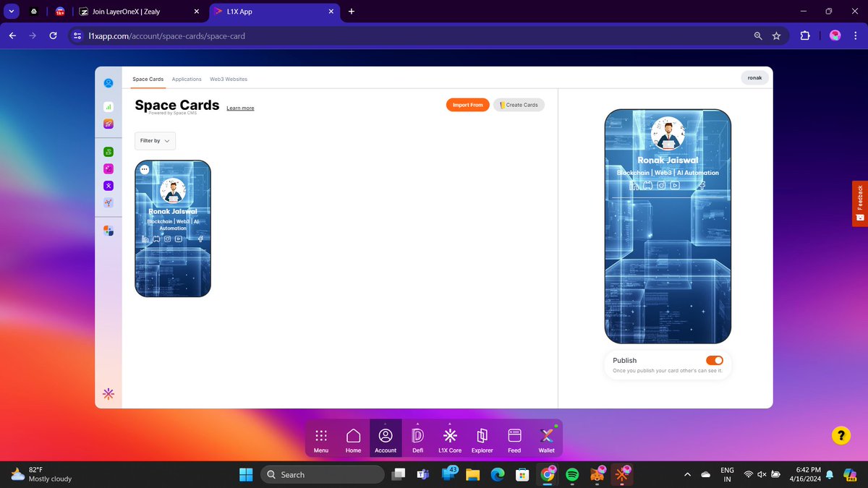Select the green sidebar app icon
The image size is (868, 488).
pyautogui.click(x=109, y=151)
